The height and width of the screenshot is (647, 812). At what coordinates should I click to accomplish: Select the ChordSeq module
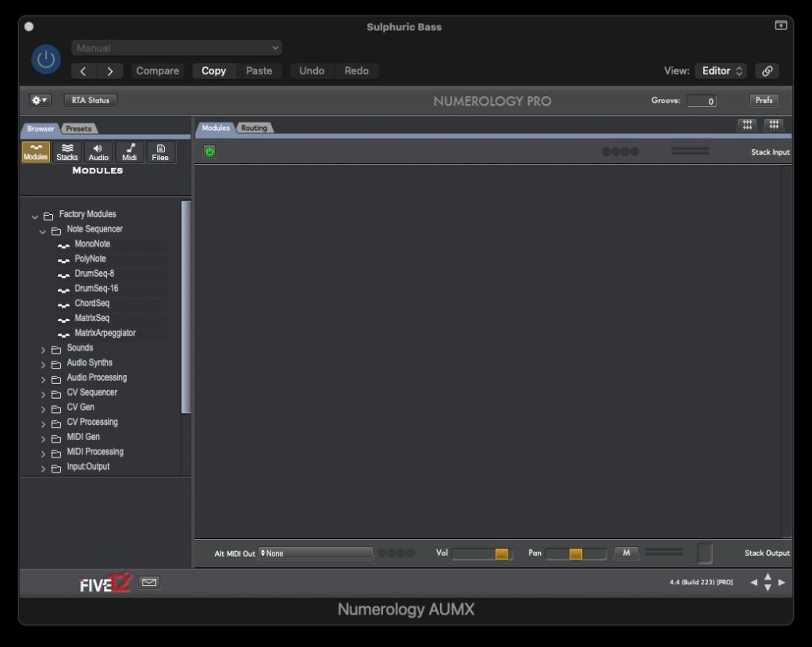coord(92,304)
